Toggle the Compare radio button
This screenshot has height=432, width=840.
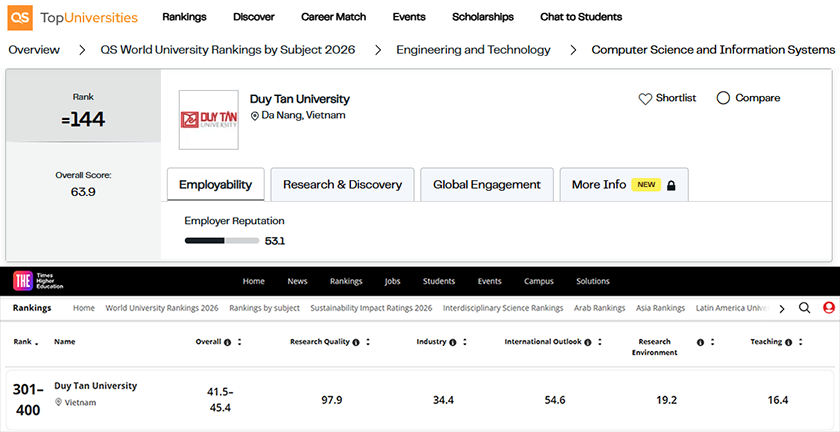coord(723,98)
